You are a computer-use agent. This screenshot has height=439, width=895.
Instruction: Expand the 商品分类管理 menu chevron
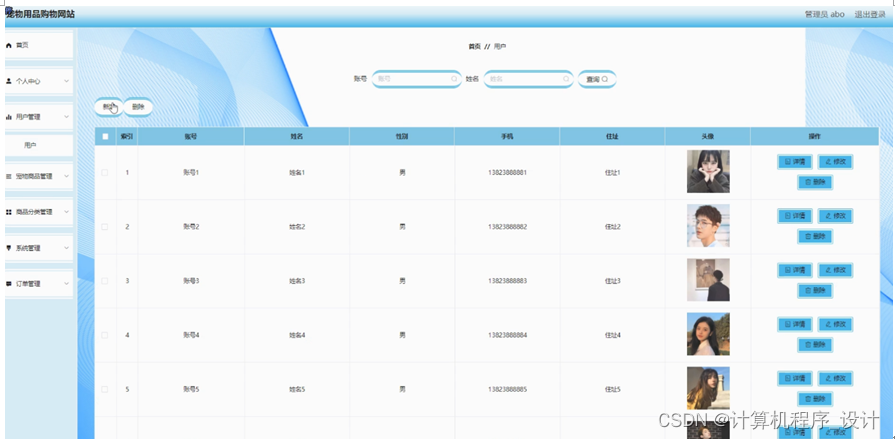tap(66, 212)
